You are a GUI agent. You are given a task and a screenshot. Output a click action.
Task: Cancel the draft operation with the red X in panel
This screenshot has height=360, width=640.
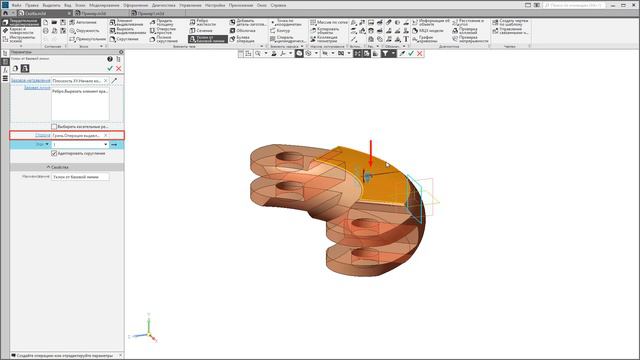click(x=118, y=69)
